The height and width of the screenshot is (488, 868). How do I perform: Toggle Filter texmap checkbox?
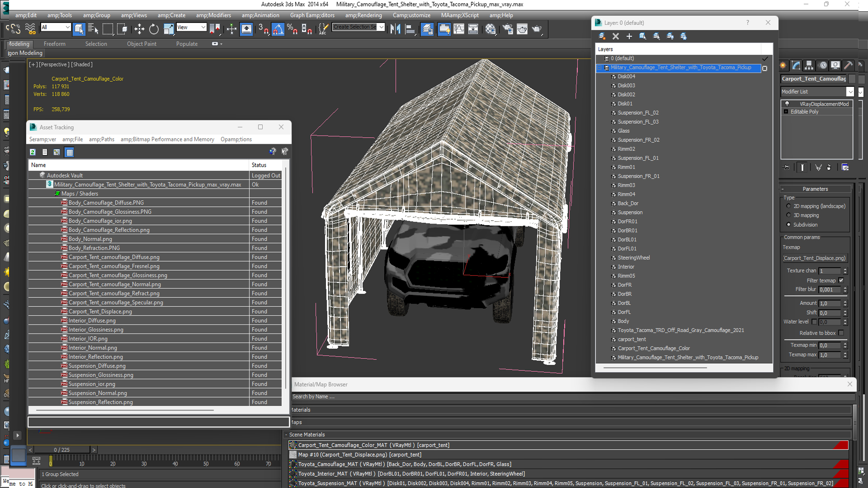coord(841,281)
